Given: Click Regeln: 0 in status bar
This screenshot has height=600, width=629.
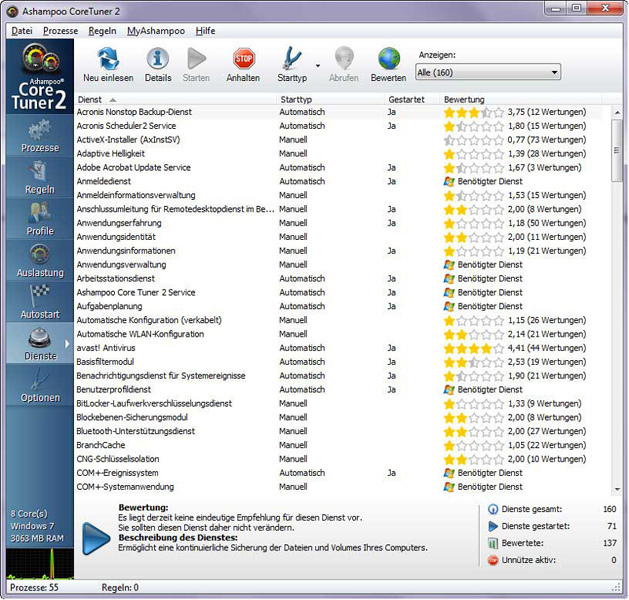Looking at the screenshot, I should [120, 588].
